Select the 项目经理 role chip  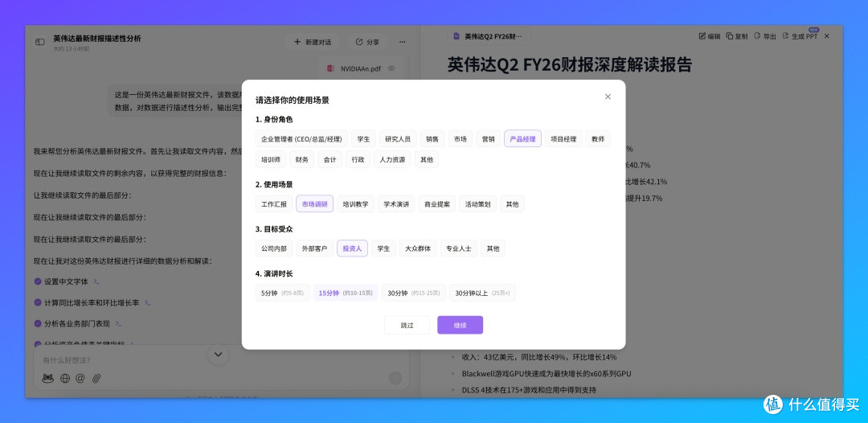[563, 139]
